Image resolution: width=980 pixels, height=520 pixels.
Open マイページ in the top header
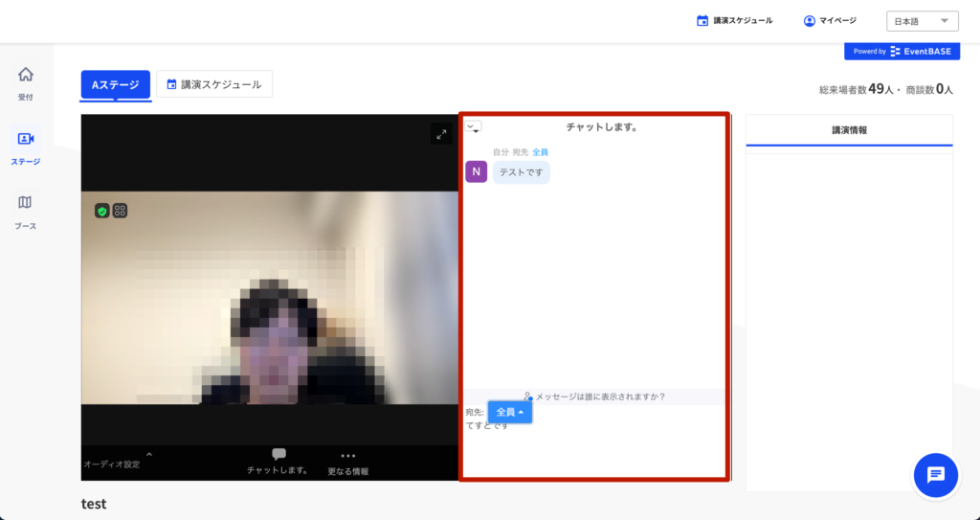coord(830,21)
